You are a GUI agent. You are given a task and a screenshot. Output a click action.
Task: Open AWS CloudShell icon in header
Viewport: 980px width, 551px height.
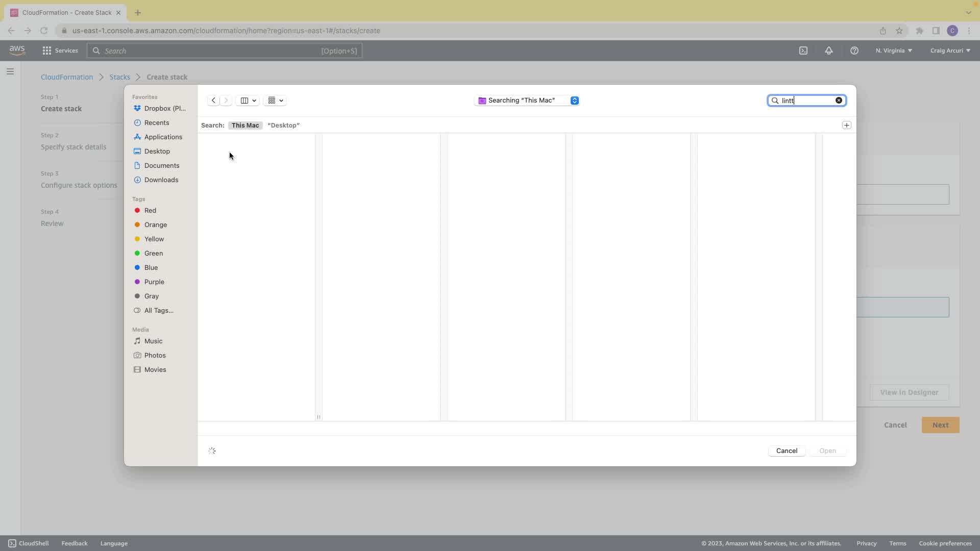point(803,51)
